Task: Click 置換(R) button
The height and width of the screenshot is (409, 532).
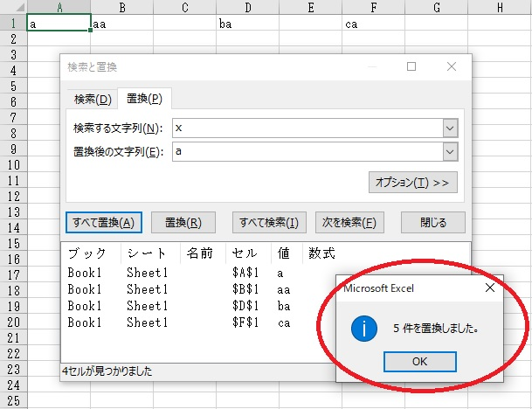Action: (x=183, y=223)
